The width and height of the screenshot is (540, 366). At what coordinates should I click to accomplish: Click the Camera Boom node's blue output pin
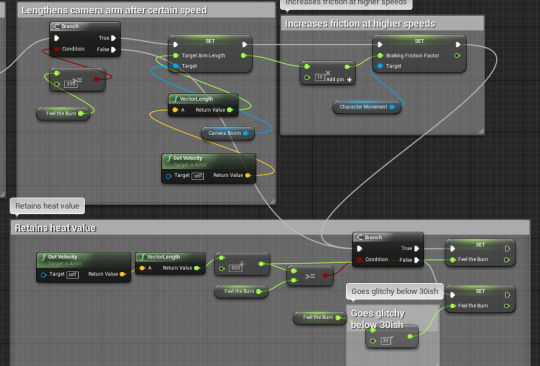click(x=246, y=133)
